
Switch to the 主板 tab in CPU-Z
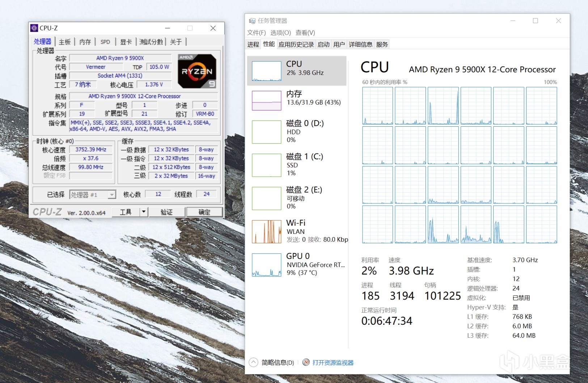coord(65,42)
